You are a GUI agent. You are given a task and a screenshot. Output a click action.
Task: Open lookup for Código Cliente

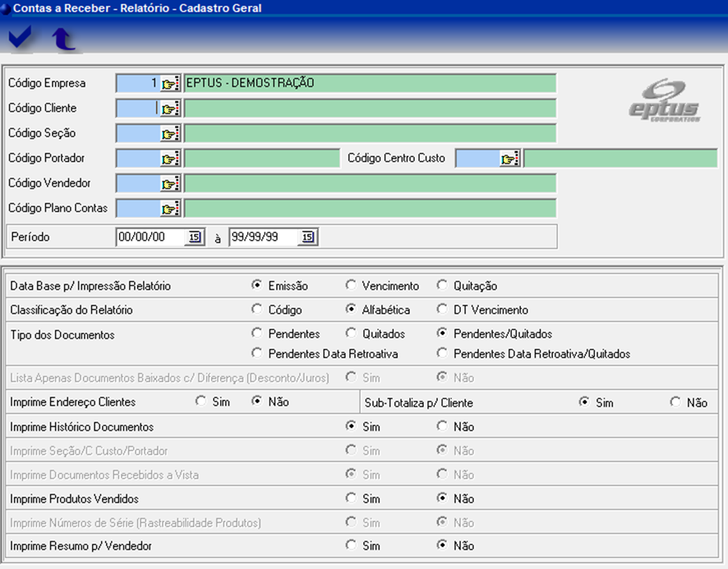pos(170,108)
